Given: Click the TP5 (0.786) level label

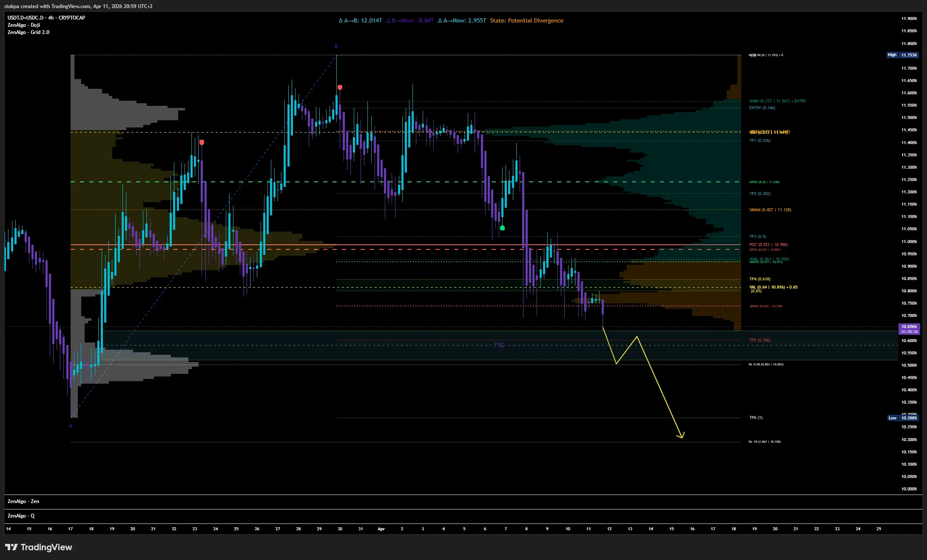Looking at the screenshot, I should point(759,340).
